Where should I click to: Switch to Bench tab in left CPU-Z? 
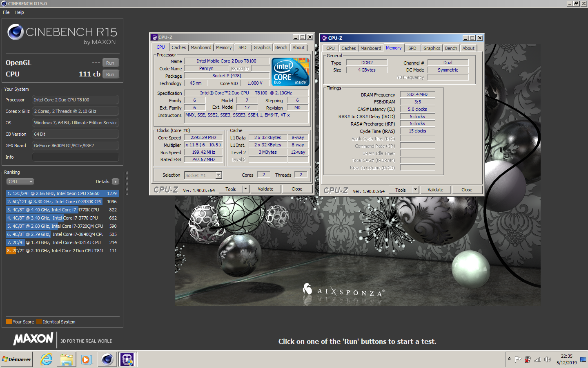click(x=281, y=47)
